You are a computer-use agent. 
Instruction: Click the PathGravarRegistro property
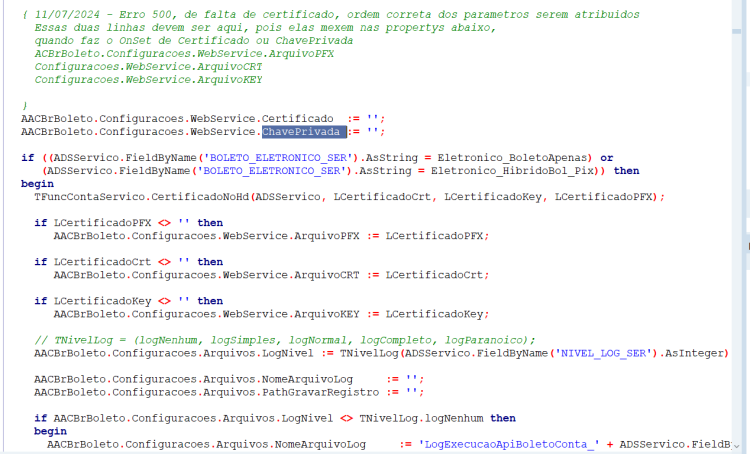(x=320, y=392)
